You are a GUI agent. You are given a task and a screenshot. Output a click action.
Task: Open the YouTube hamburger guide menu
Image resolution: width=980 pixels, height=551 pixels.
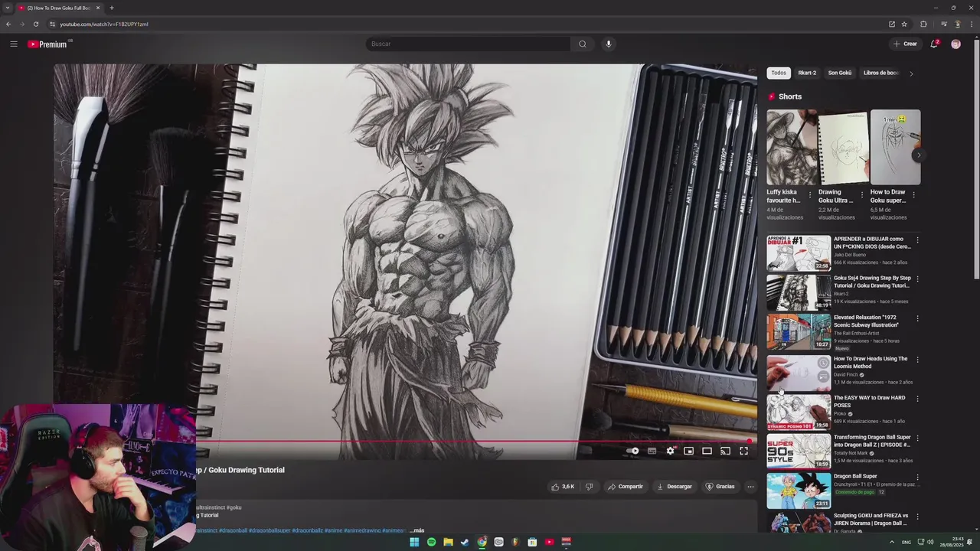13,44
